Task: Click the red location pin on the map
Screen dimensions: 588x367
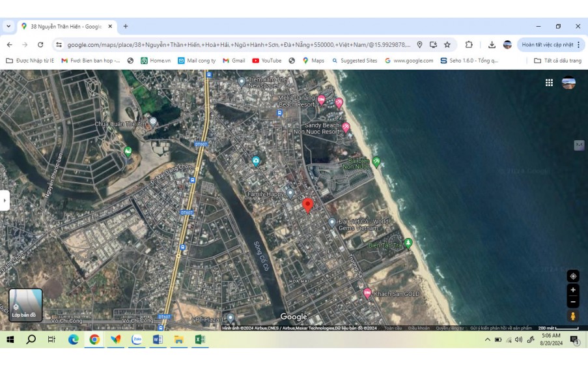Action: click(x=307, y=205)
